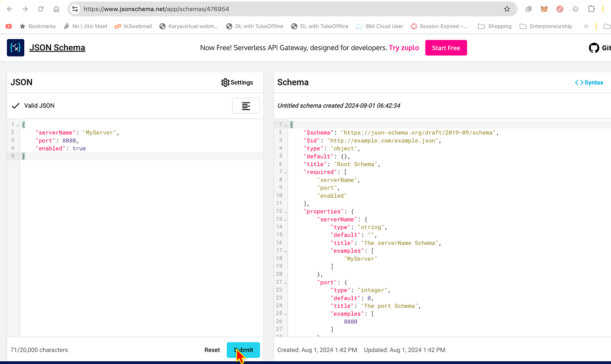Image resolution: width=611 pixels, height=364 pixels.
Task: Click the browser home icon
Action: coord(56,9)
